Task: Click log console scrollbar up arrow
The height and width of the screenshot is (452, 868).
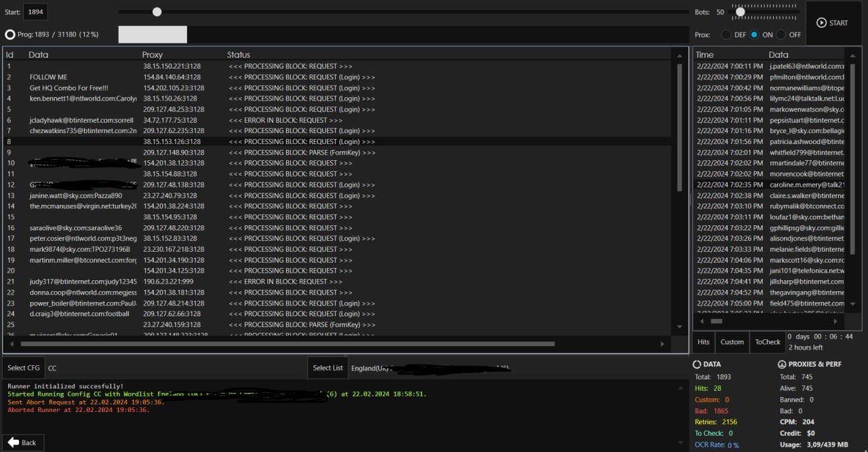Action: pos(680,387)
